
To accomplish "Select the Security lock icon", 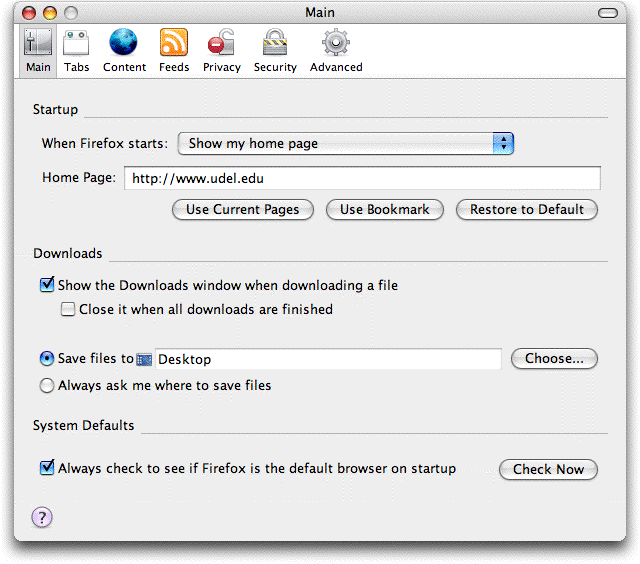I will click(x=275, y=42).
